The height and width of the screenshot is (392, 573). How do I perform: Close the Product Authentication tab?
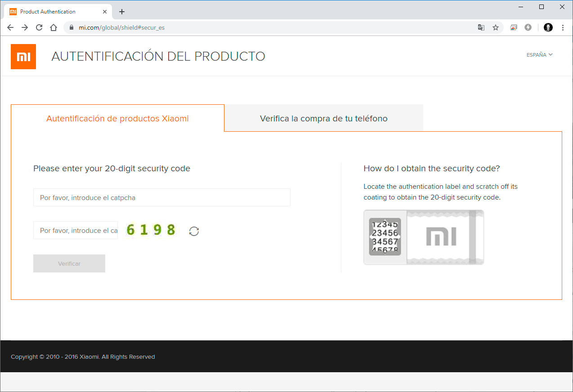pos(105,12)
